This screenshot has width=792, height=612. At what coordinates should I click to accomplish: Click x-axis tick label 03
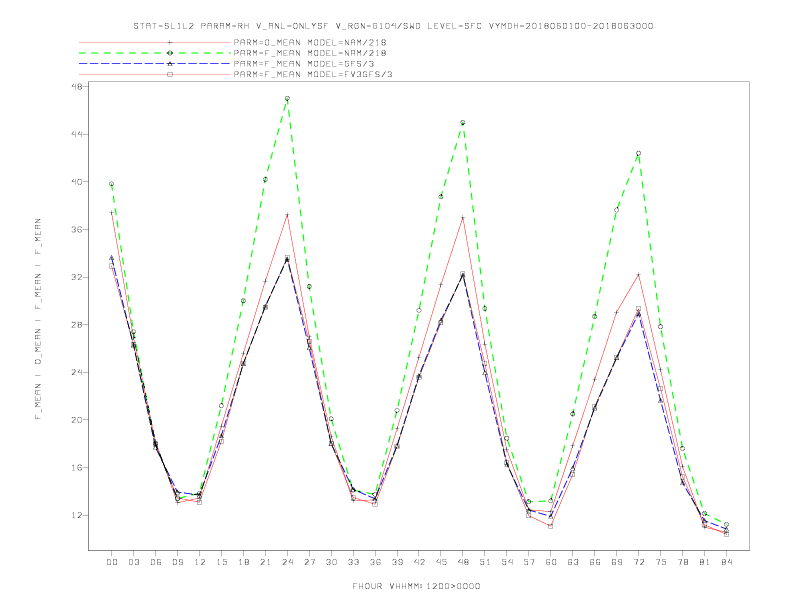[133, 562]
